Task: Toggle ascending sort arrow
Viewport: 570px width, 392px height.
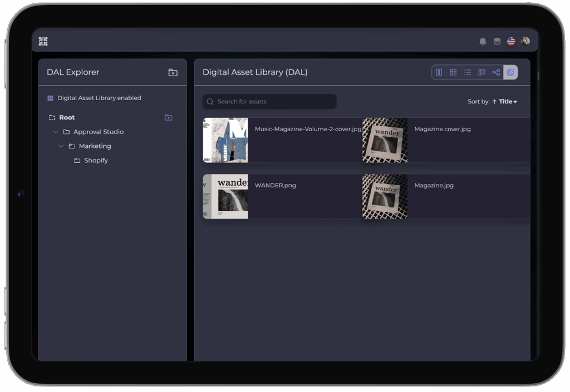Action: coord(494,102)
